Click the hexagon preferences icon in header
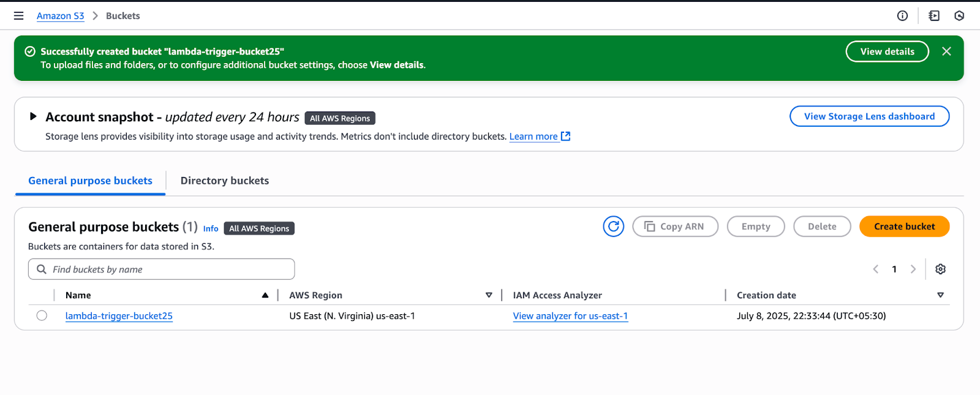 pos(959,16)
